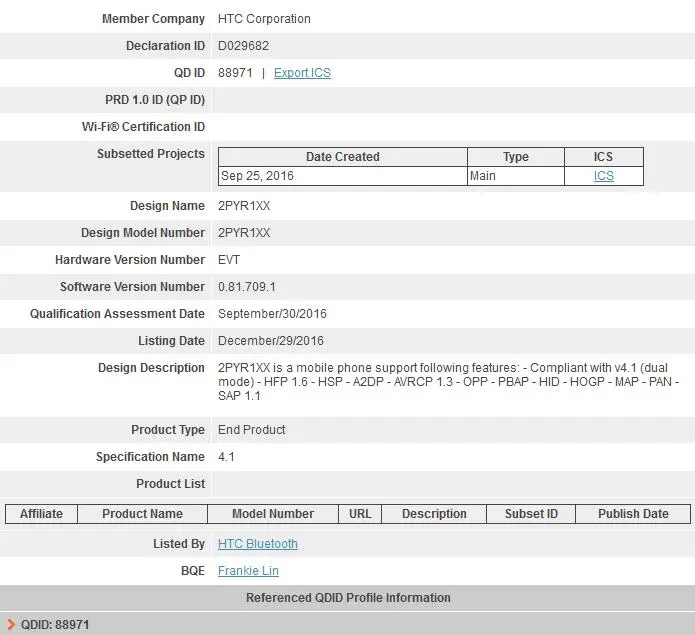Click the Qualification Assessment Date label
Screen dimensions: 695x635
(x=117, y=314)
